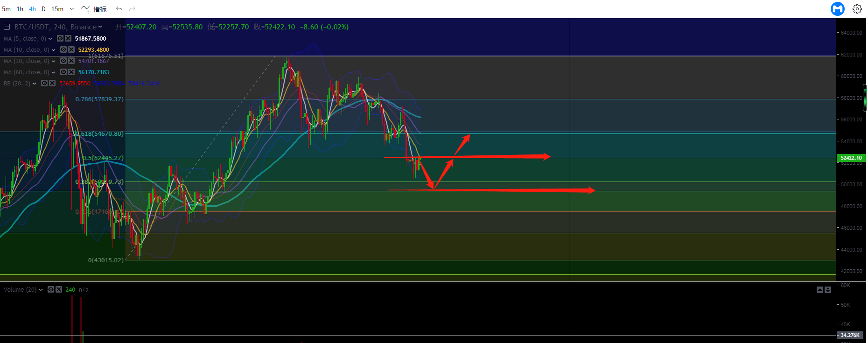The image size is (868, 343).
Task: Undo the last chart action
Action: coord(119,9)
